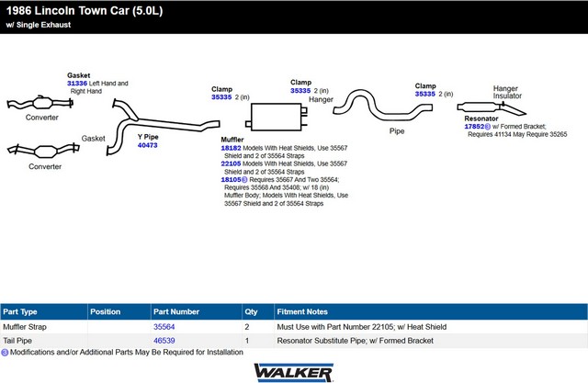
Task: Click the 'Y Pipe' label
Action: click(x=148, y=137)
